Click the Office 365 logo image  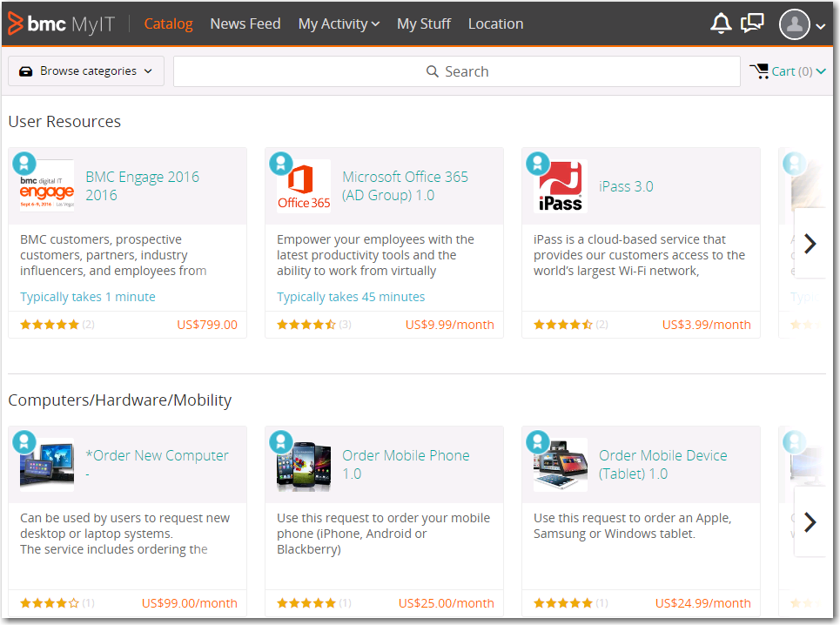click(304, 186)
